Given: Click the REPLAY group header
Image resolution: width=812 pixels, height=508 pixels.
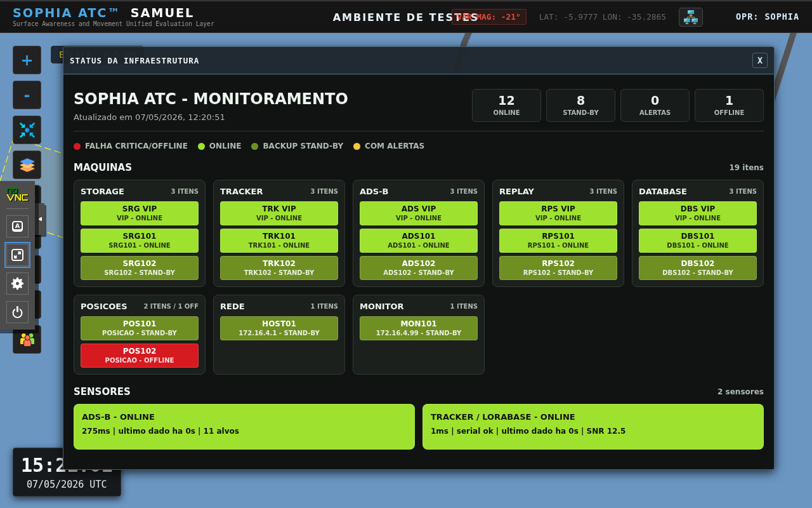Looking at the screenshot, I should tap(516, 191).
